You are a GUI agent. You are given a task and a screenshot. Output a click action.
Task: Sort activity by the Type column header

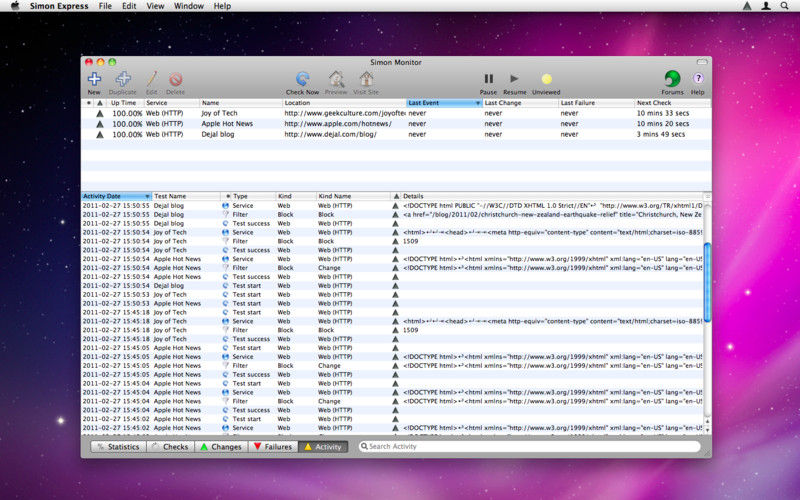[253, 196]
